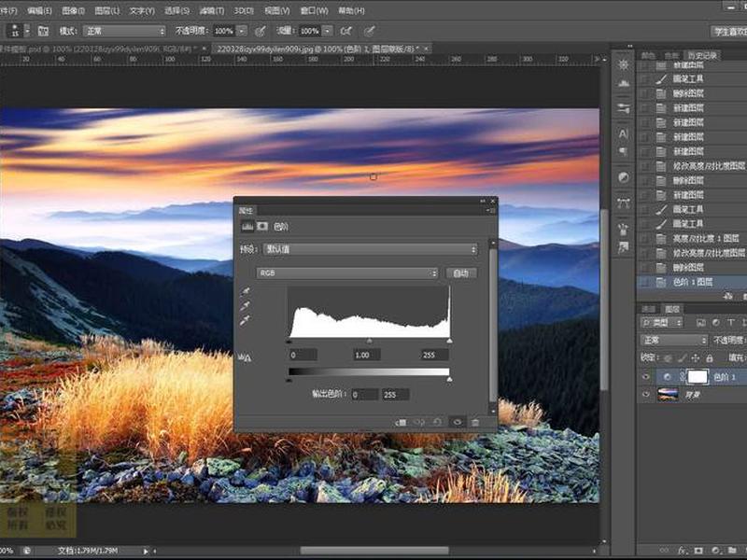Click the 自动 auto button in Levels
This screenshot has height=560, width=747.
460,273
